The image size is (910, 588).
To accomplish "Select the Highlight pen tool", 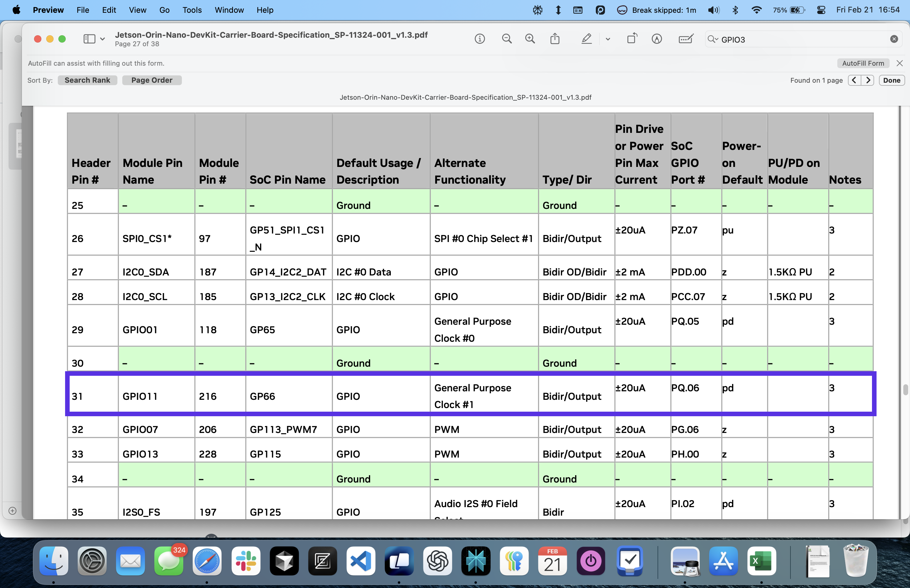I will tap(587, 39).
